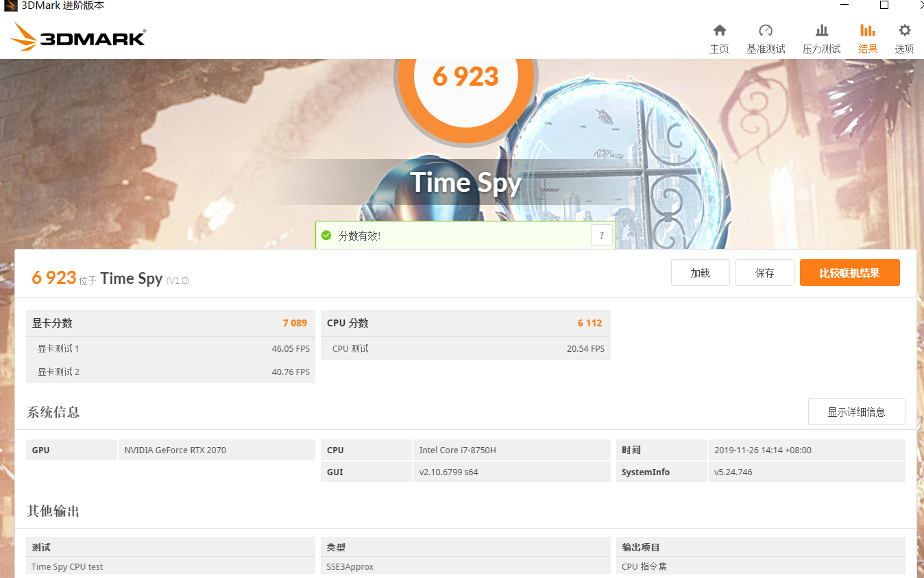This screenshot has height=578, width=924.
Task: Select the 结果 tab
Action: [868, 49]
